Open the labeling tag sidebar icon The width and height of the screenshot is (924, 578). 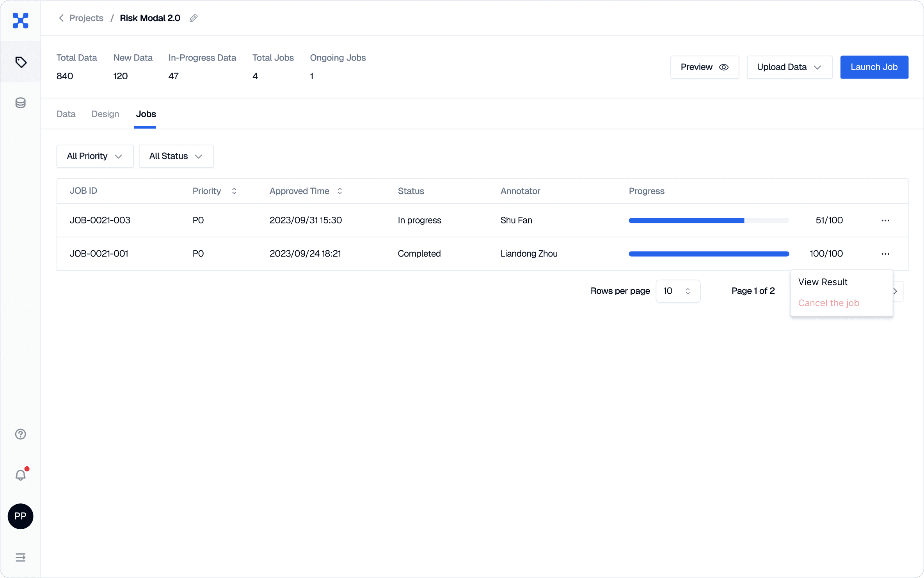tap(21, 62)
